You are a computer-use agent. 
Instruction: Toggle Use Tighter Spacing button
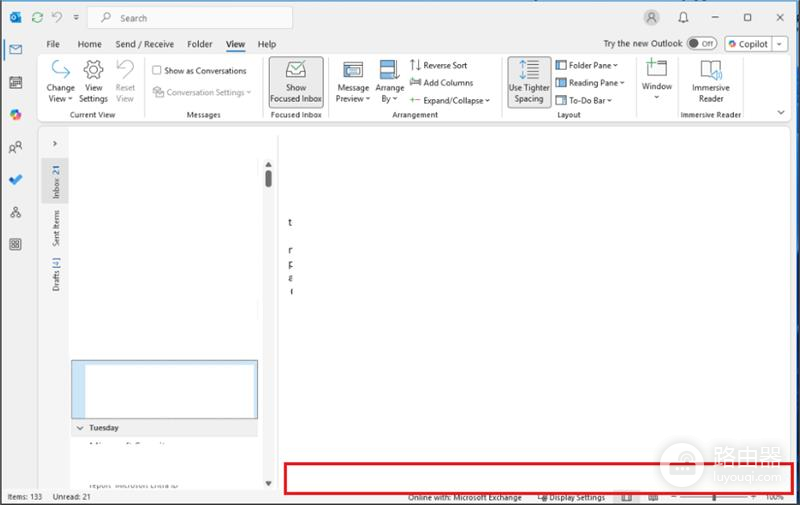[529, 82]
